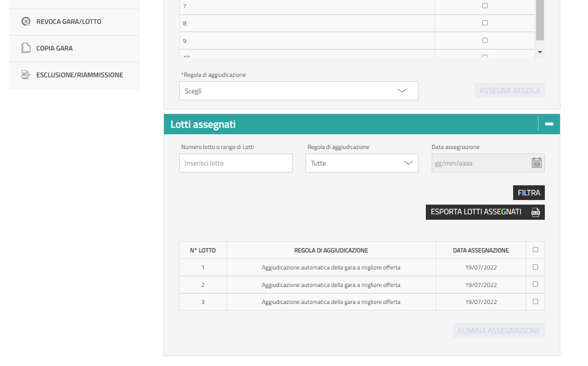Collapse the Lotti assegnati panel
This screenshot has height=366, width=588.
(549, 124)
